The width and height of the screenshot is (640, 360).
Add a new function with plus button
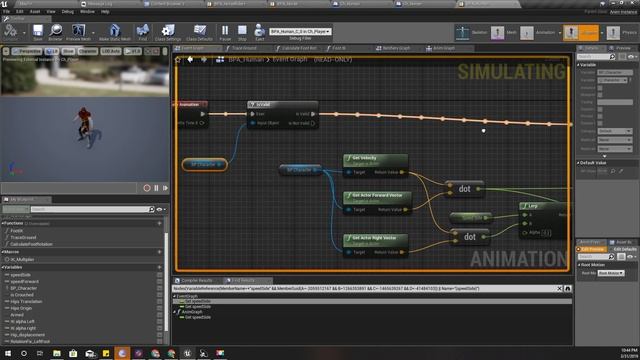click(160, 223)
